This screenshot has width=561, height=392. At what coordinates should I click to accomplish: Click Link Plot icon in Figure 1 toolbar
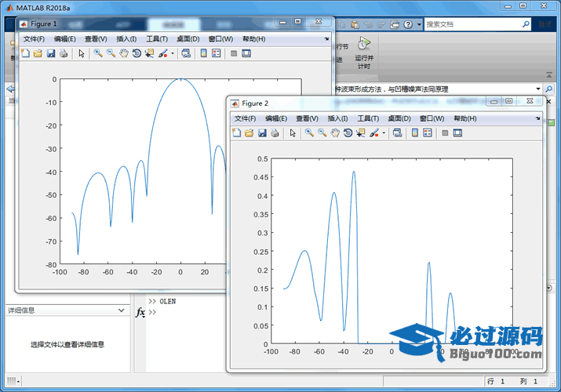coord(186,53)
